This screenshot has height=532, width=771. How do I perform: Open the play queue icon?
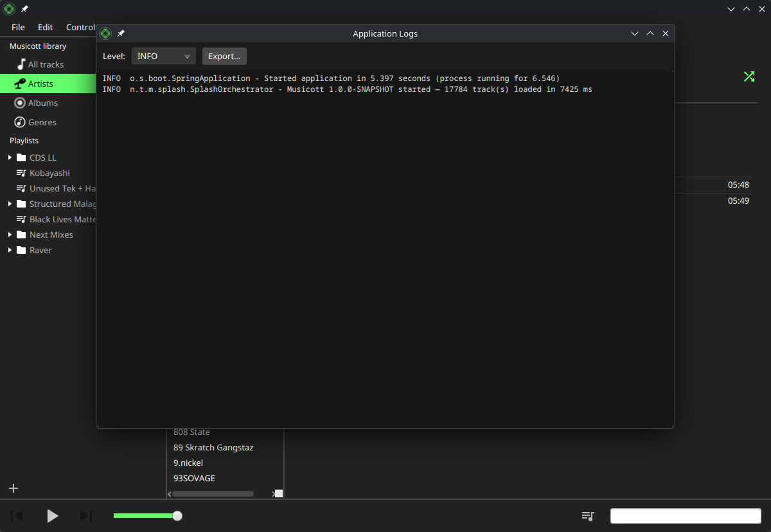[588, 516]
